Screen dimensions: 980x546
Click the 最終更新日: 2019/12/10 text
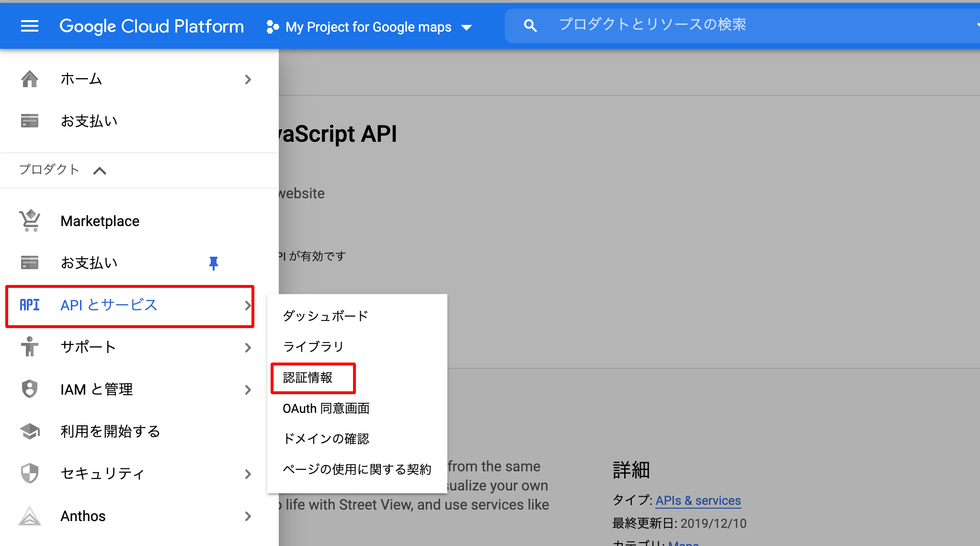click(679, 523)
